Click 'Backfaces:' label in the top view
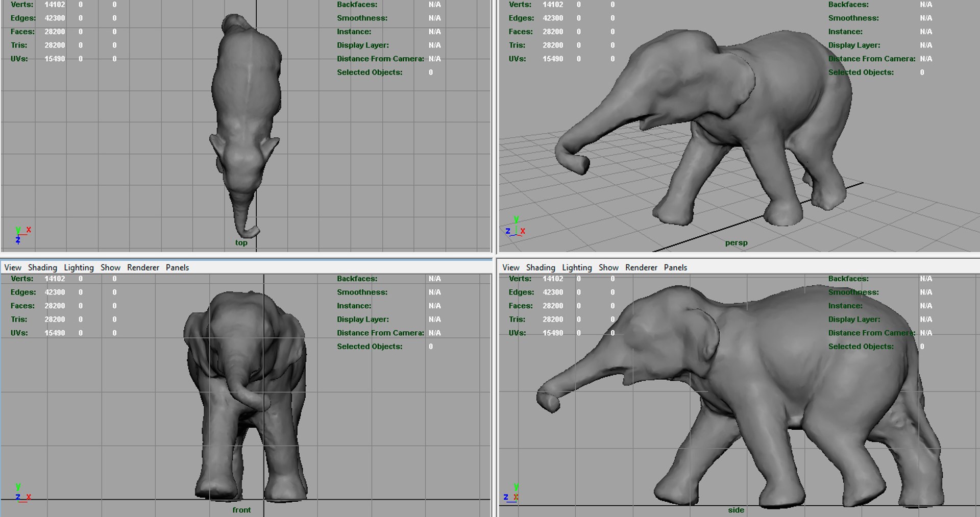 point(357,5)
